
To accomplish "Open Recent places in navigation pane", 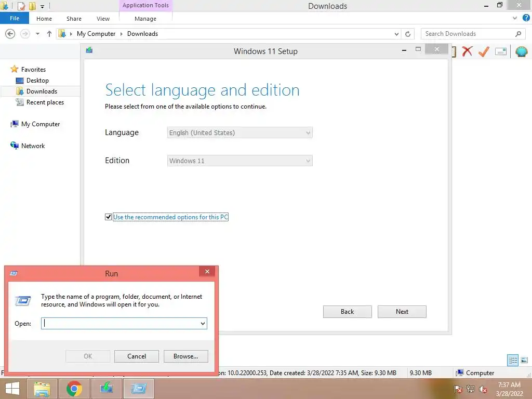I will click(x=45, y=102).
